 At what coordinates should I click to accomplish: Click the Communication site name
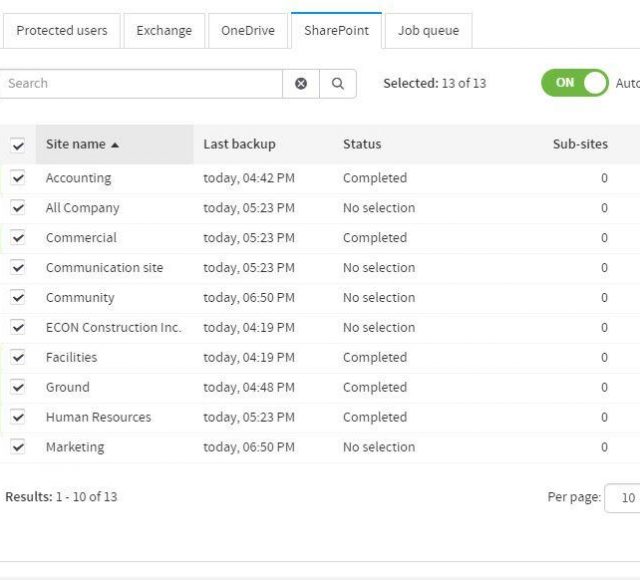pyautogui.click(x=104, y=267)
